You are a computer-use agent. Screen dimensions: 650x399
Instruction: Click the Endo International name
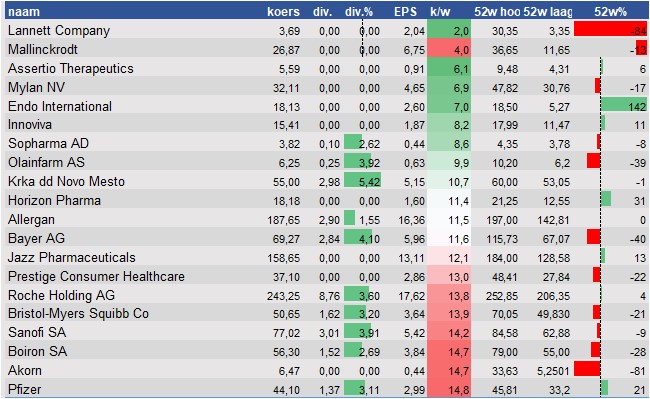pos(60,106)
